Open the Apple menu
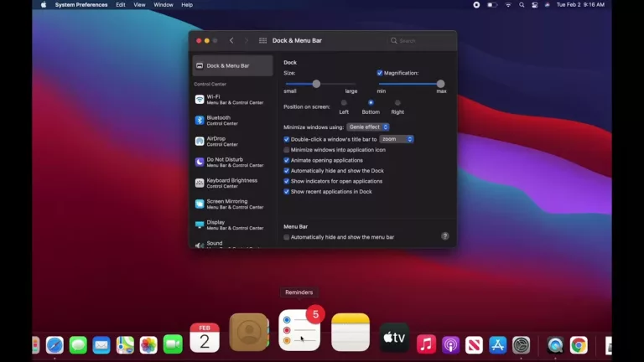This screenshot has width=644, height=362. click(44, 5)
